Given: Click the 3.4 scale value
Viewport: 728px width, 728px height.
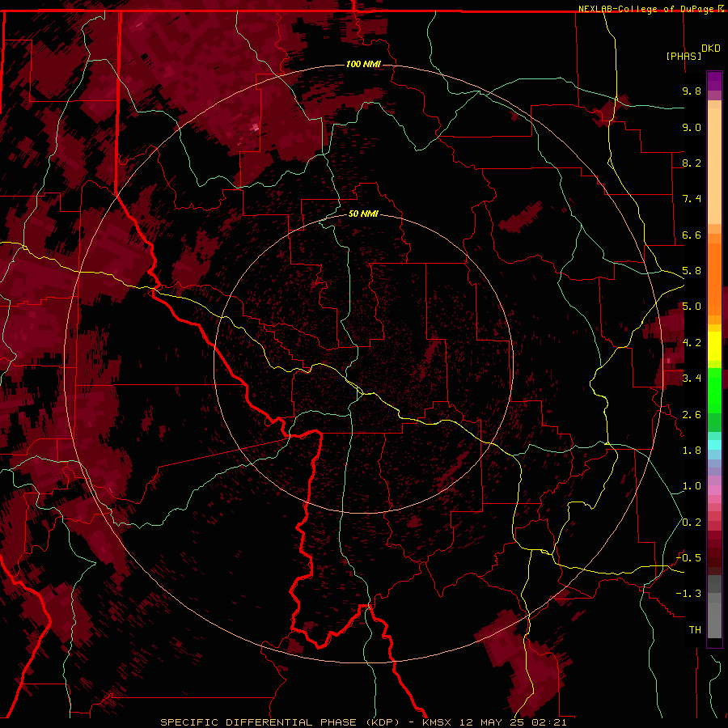Looking at the screenshot, I should tap(692, 379).
